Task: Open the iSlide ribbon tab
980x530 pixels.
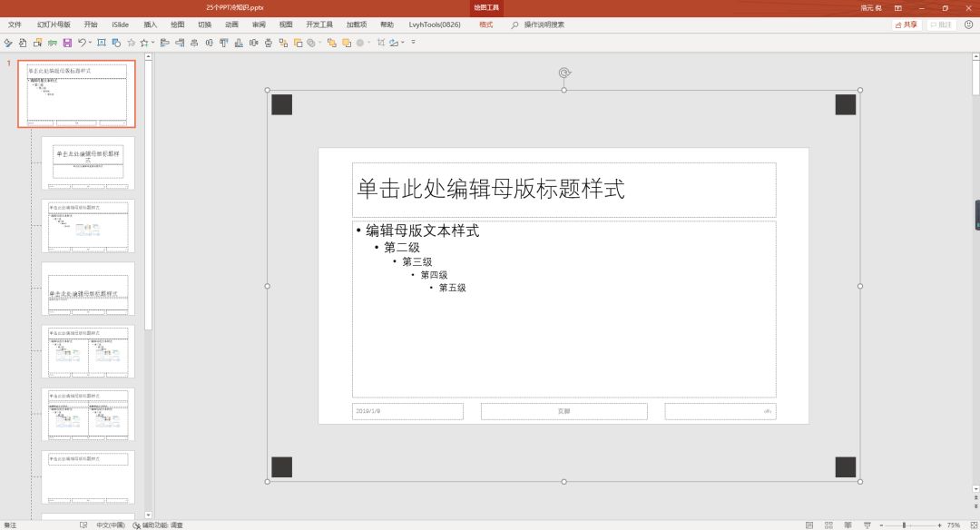Action: pyautogui.click(x=120, y=25)
